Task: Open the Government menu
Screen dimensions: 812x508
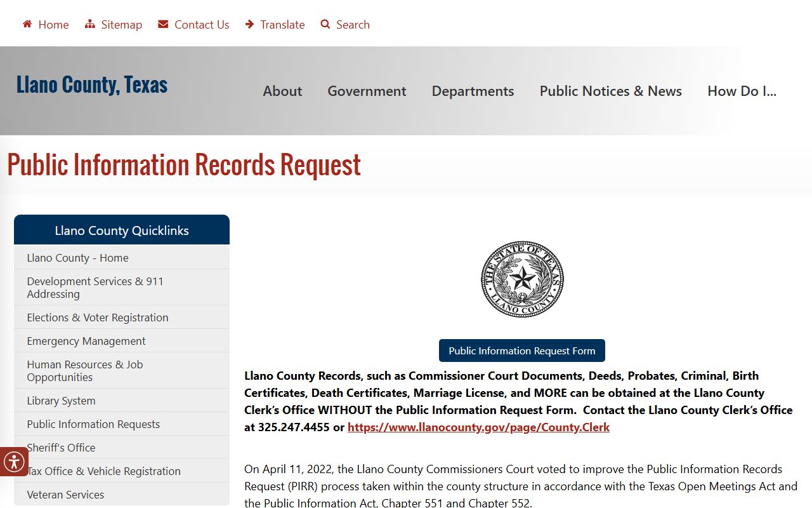Action: [367, 91]
